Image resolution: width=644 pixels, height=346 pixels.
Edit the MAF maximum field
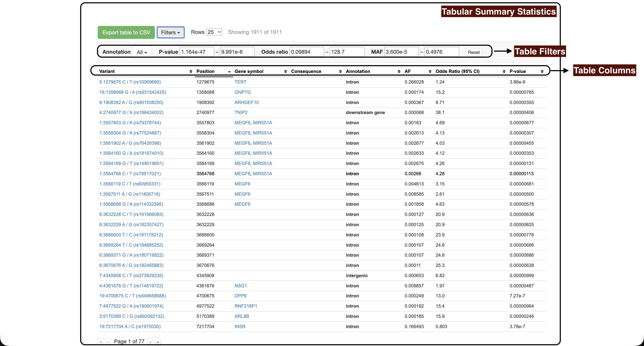click(x=442, y=52)
